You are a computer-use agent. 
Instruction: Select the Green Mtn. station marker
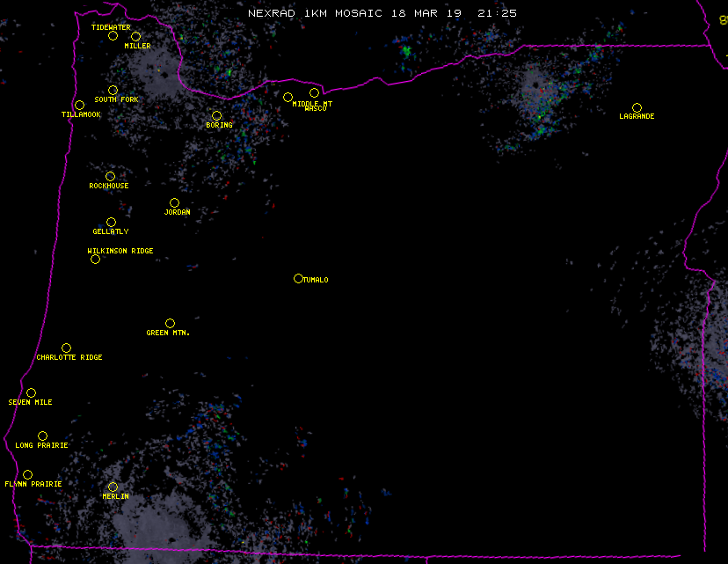[x=170, y=324]
